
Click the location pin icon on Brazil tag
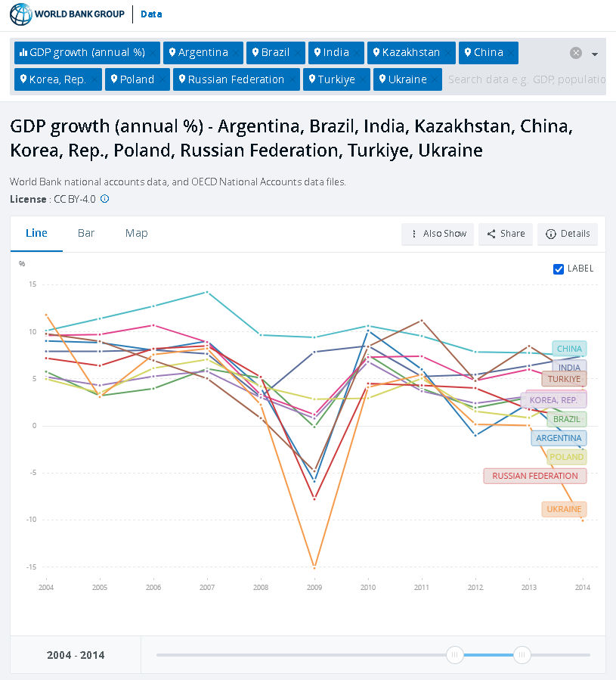[255, 53]
